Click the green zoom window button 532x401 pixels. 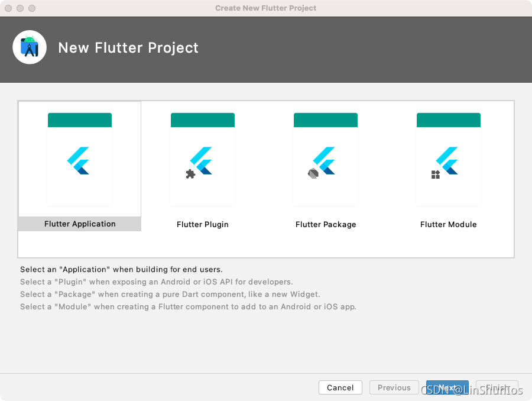click(32, 8)
